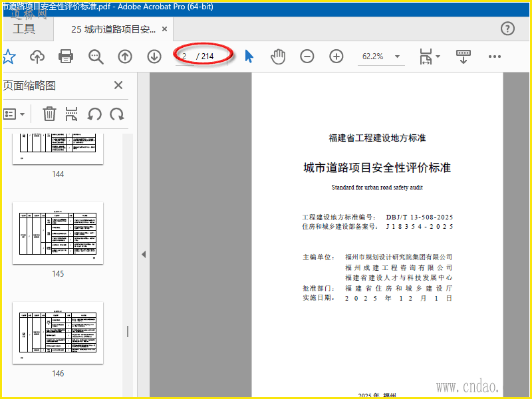
Task: Open the more tools ellipsis menu
Action: [495, 57]
